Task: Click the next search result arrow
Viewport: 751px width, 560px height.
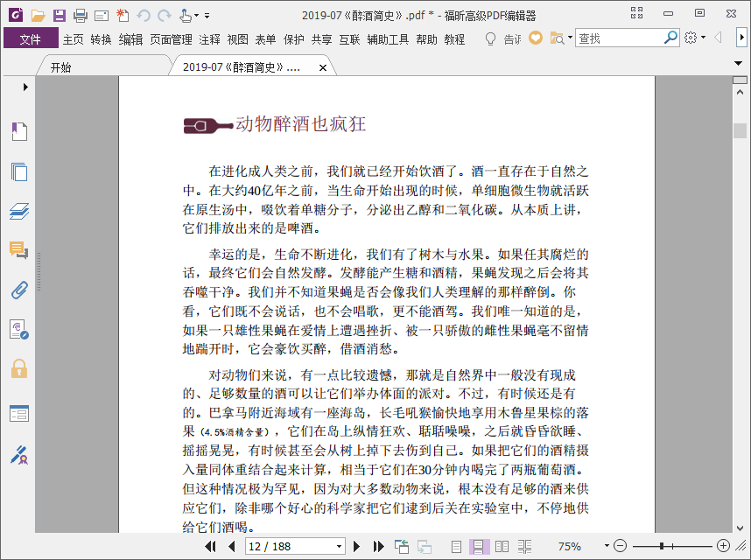Action: [x=741, y=38]
